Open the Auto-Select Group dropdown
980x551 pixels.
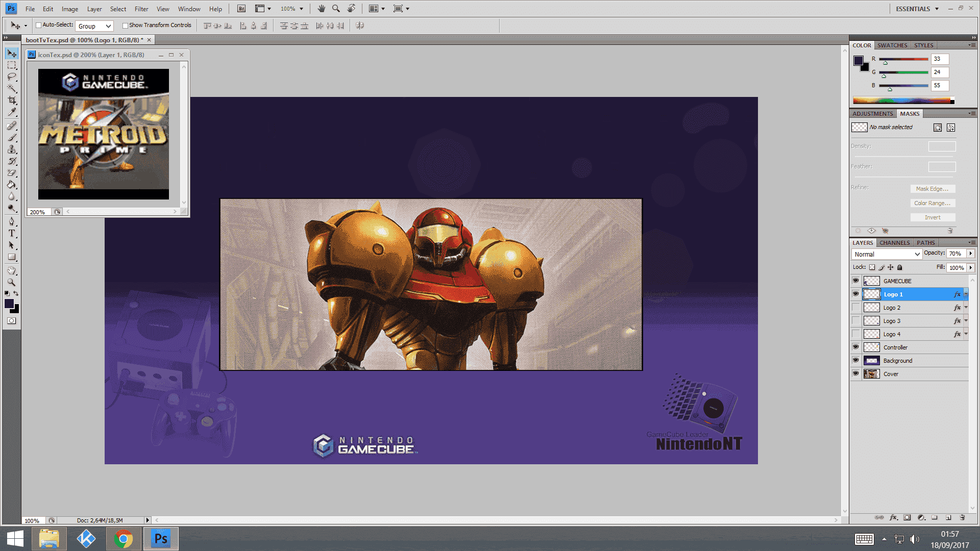(x=94, y=26)
